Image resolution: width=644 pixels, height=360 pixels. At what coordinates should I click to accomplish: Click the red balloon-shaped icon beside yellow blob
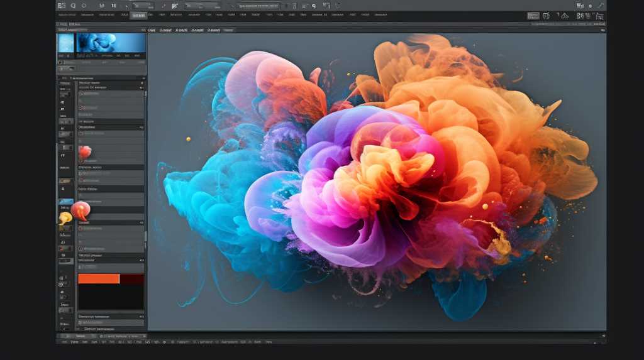(80, 211)
